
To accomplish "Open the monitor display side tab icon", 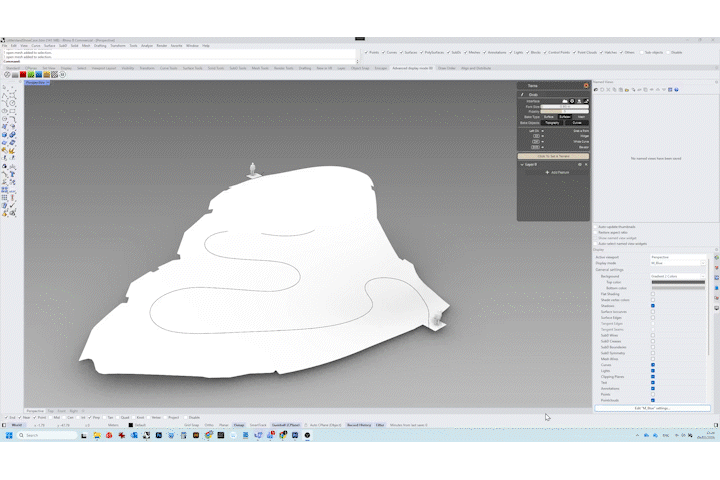I will pos(716,308).
